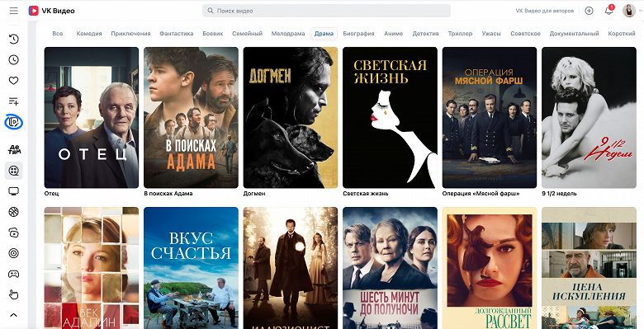Screen dimensions: 644x329
Task: Open the target circle sidebar icon
Action: coord(13,253)
